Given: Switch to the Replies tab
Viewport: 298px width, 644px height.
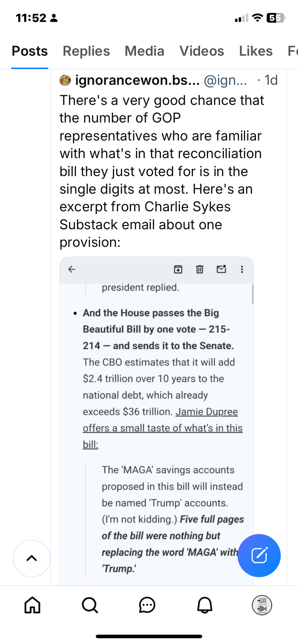Looking at the screenshot, I should pos(86,51).
